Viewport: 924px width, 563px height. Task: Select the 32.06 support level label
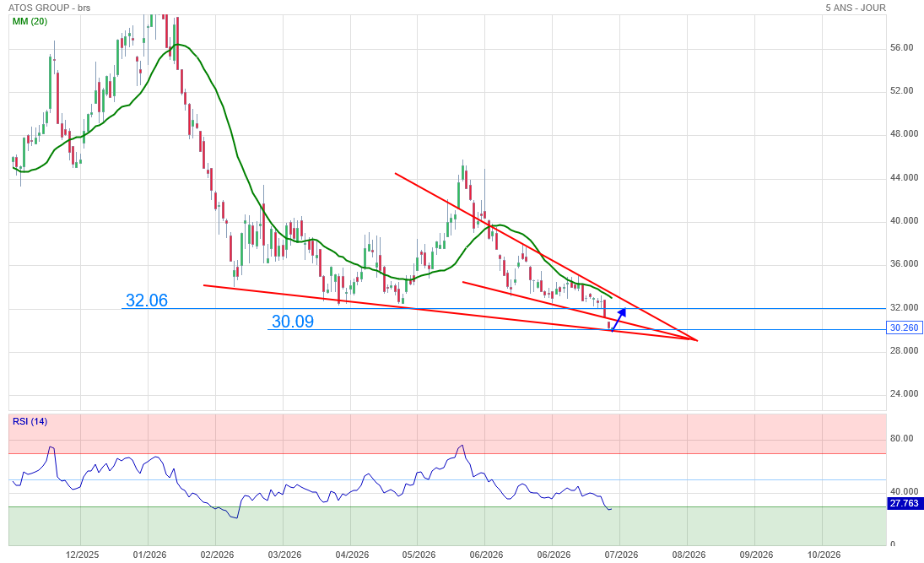[x=147, y=300]
